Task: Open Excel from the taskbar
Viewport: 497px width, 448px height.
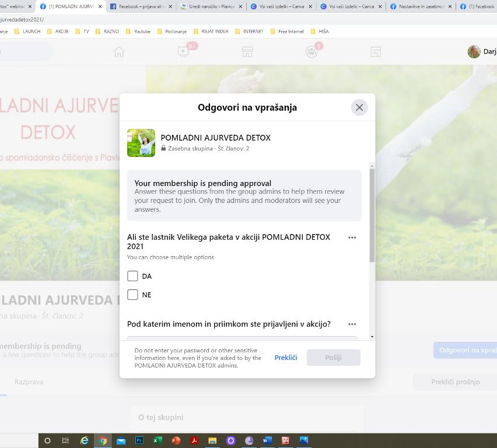Action: pos(157,440)
